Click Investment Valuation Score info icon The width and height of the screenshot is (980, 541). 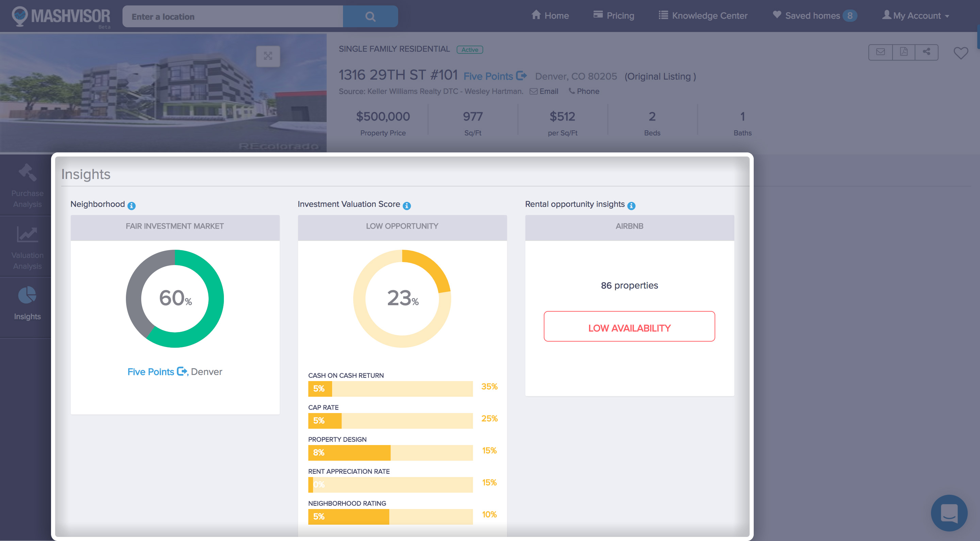tap(407, 206)
